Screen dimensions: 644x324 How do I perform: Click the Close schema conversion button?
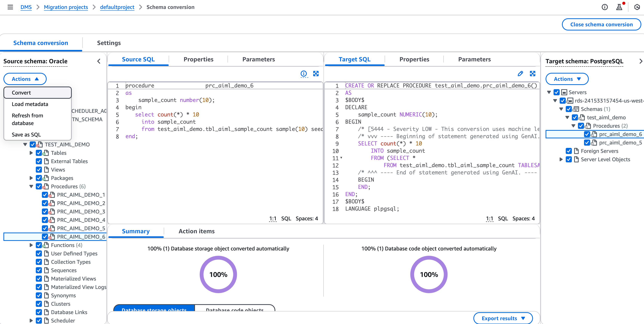tap(601, 25)
